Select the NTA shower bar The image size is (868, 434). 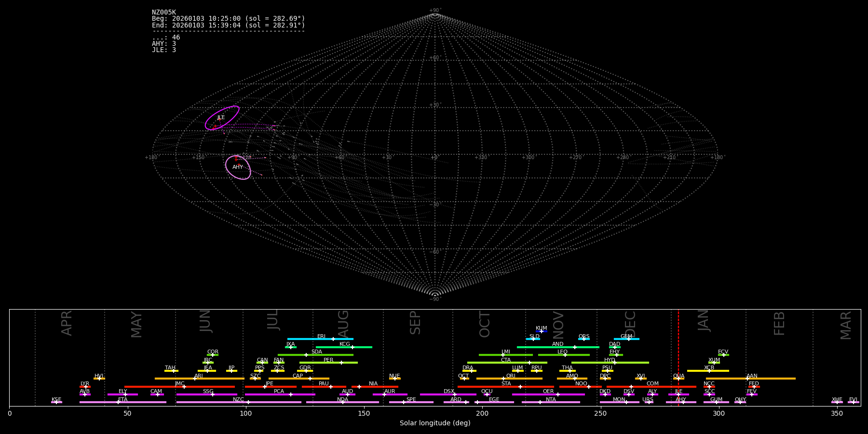[x=551, y=402]
